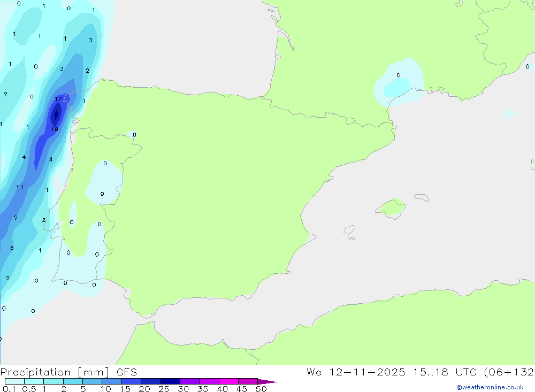Click the legend label '0.1'
This screenshot has width=535, height=392.
pos(9,389)
